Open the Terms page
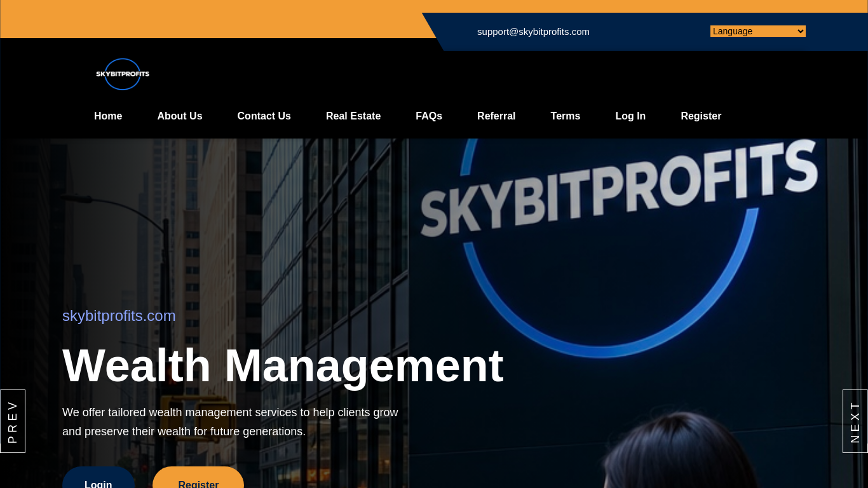 point(566,116)
